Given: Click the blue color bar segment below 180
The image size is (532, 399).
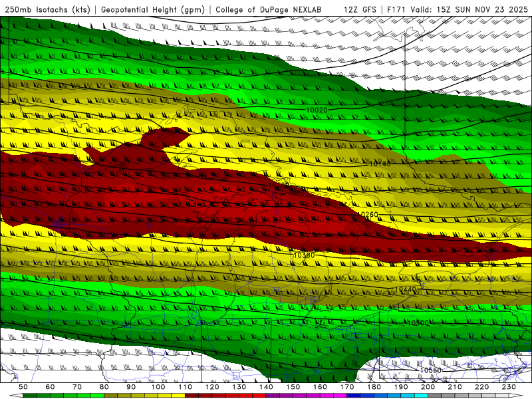Looking at the screenshot, I should pos(380,396).
